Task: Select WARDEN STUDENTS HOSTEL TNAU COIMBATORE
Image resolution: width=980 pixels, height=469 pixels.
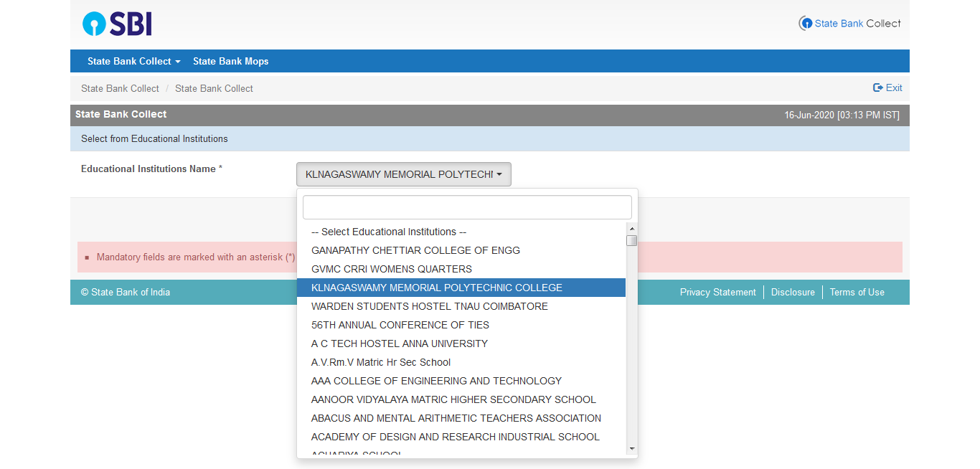Action: tap(461, 306)
